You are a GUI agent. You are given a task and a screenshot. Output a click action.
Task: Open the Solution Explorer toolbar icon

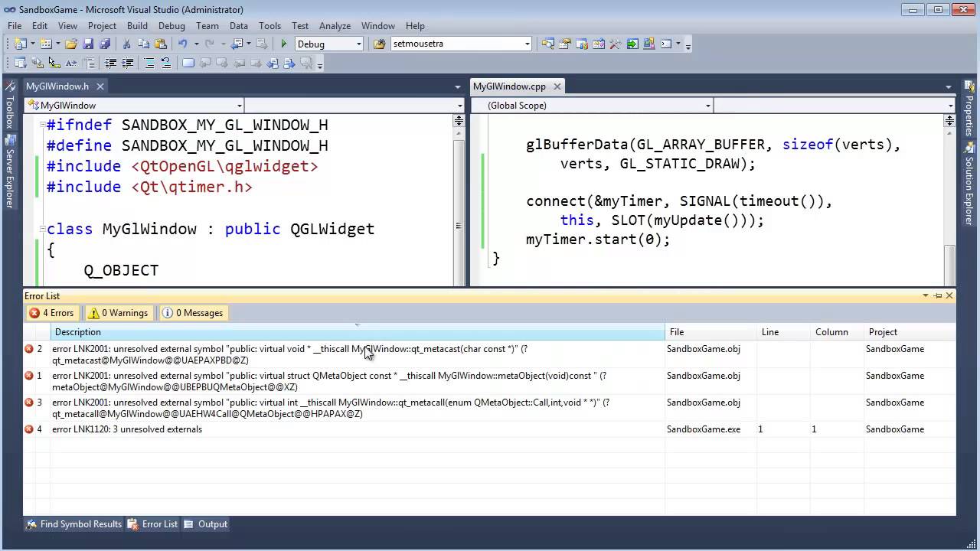point(548,44)
